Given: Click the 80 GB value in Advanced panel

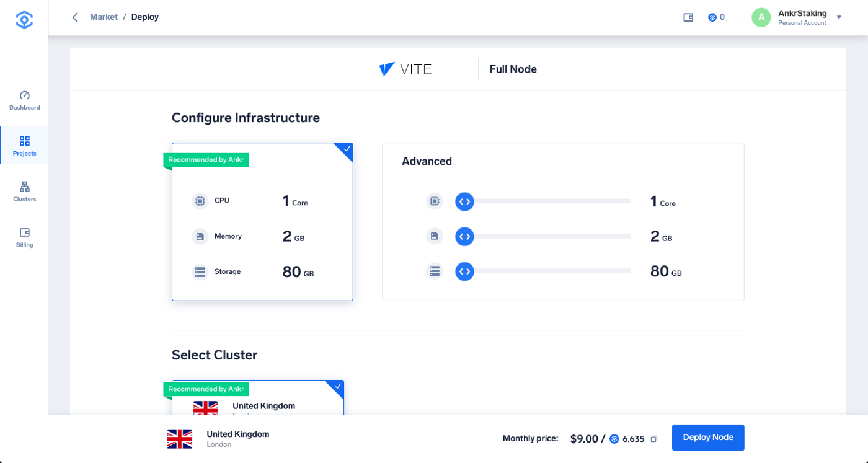Looking at the screenshot, I should click(666, 271).
